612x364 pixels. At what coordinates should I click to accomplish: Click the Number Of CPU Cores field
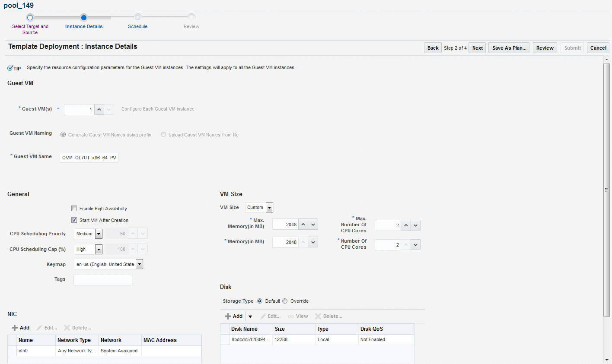click(388, 245)
